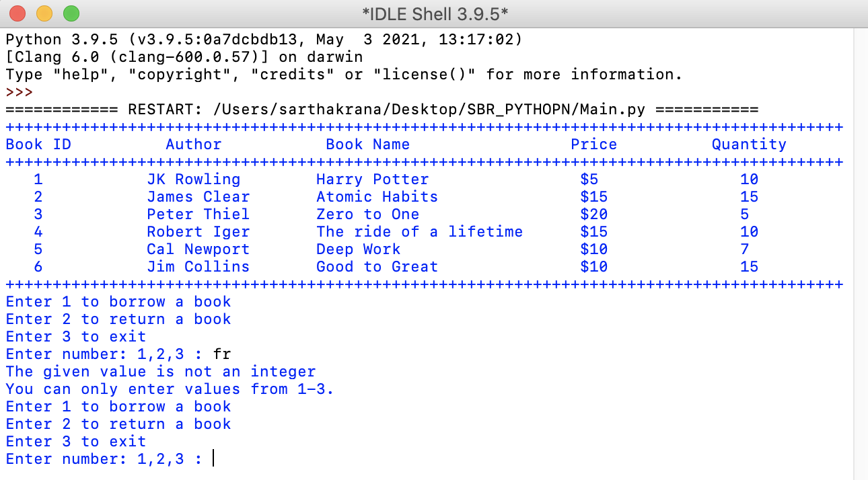Click the RESTART Main.py path line

pos(382,110)
